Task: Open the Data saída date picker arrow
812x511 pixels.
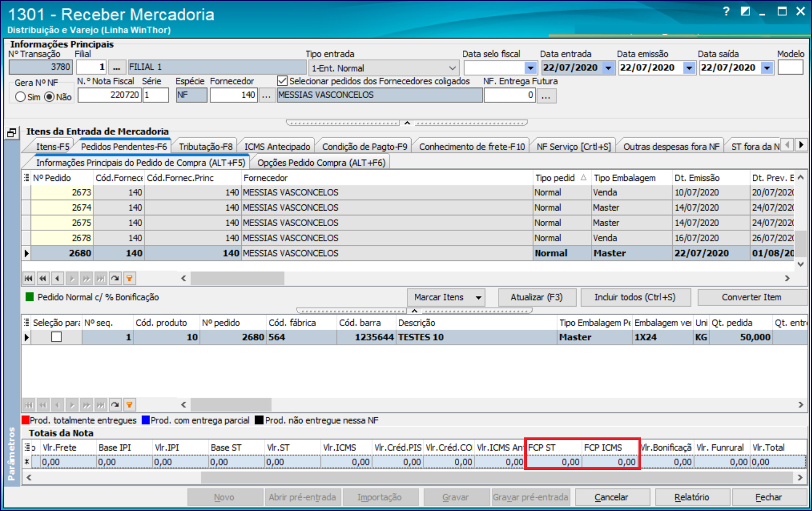Action: 767,68
